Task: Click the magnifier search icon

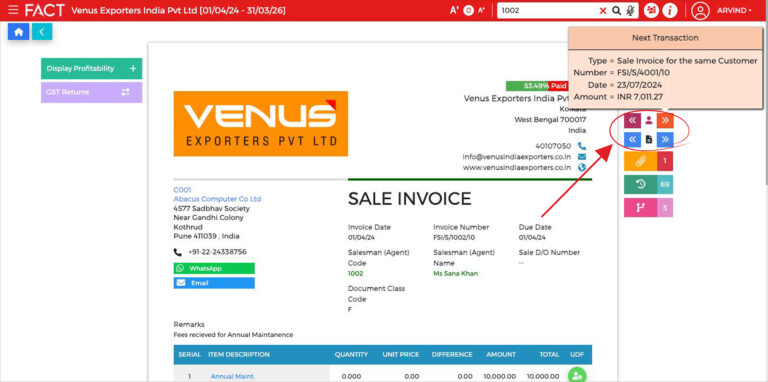Action: 617,11
